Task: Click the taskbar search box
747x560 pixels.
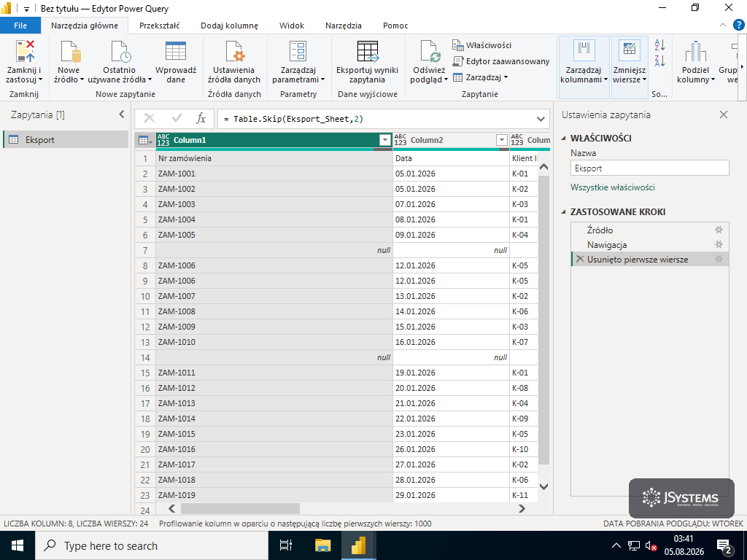Action: coord(151,545)
